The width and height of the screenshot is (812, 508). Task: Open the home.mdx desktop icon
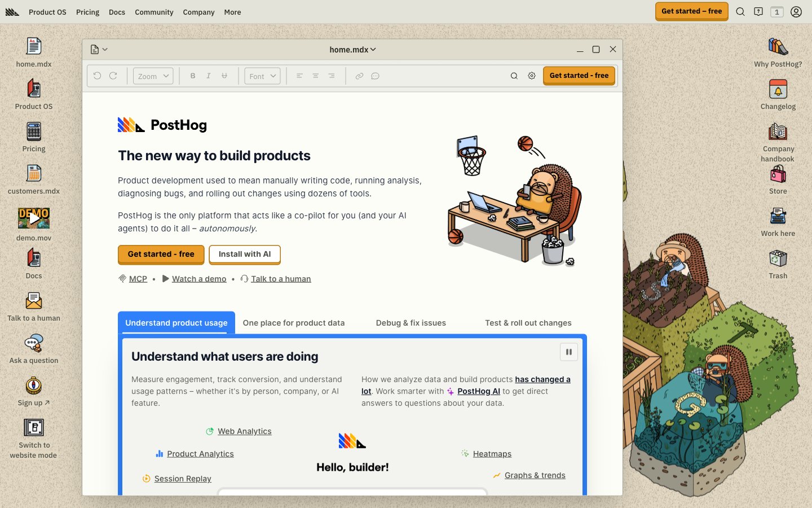pos(34,52)
